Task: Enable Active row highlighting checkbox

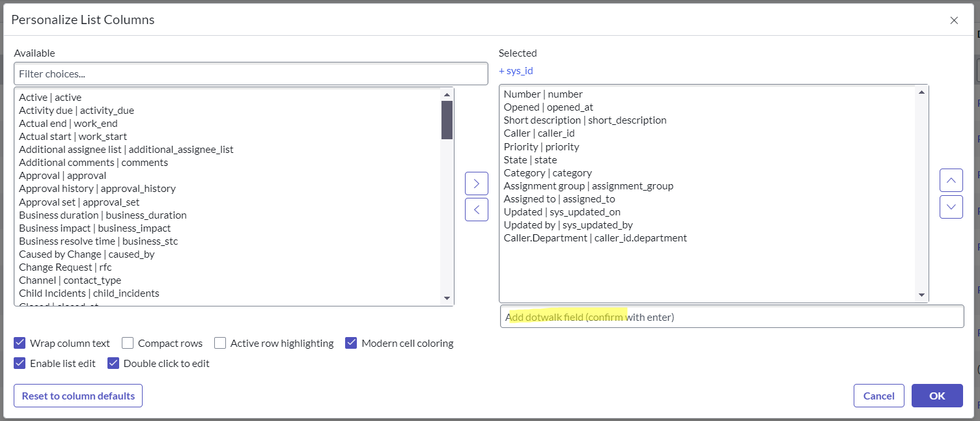Action: [221, 343]
